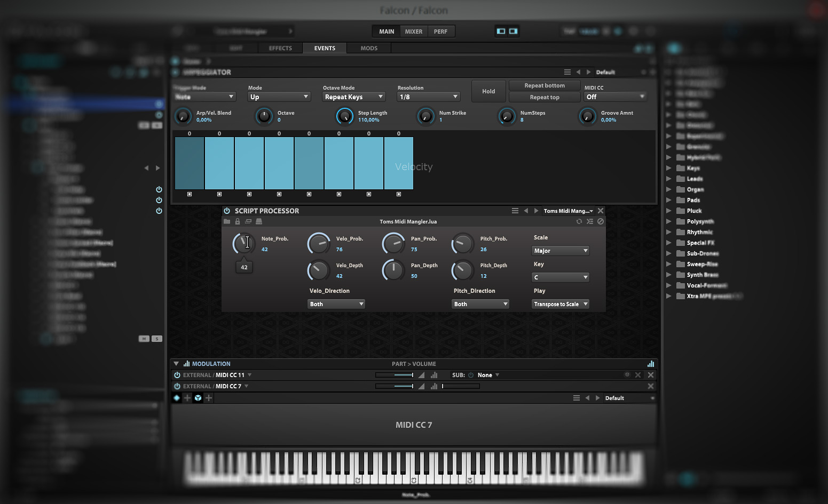Open the Play dropdown showing Transpose to Scale

click(x=560, y=303)
